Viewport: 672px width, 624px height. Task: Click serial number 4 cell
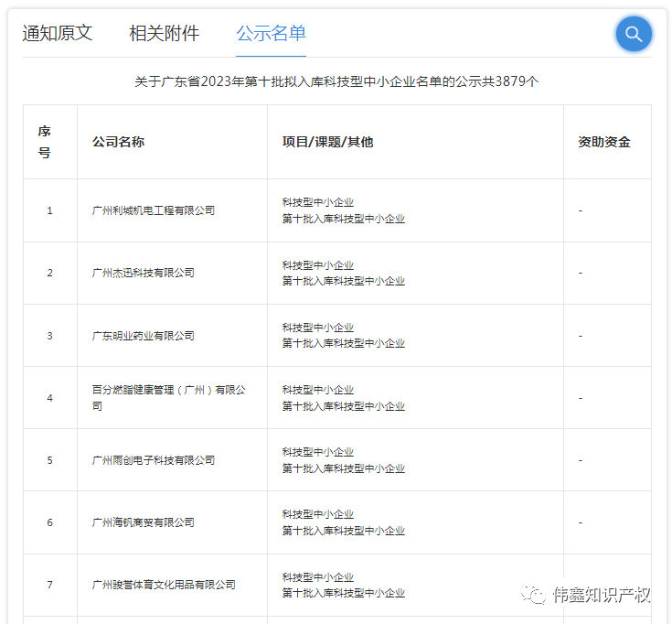(x=49, y=398)
